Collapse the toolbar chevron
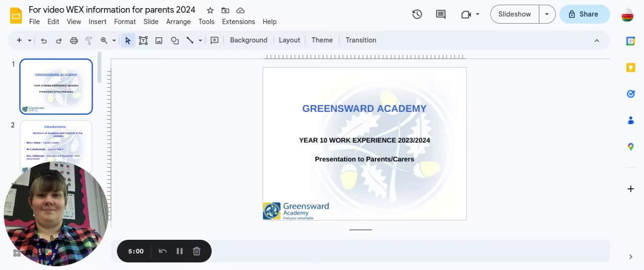Viewport: 644px width, 270px height. click(597, 40)
